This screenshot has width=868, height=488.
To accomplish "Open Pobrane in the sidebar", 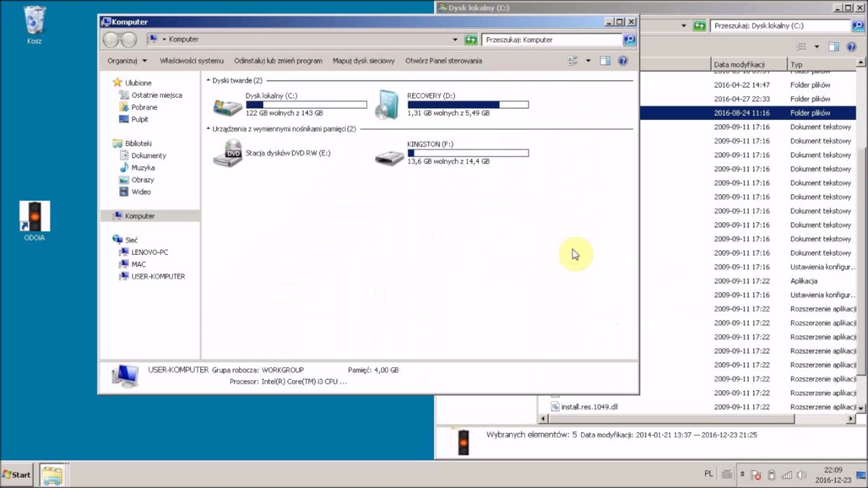I will 144,107.
